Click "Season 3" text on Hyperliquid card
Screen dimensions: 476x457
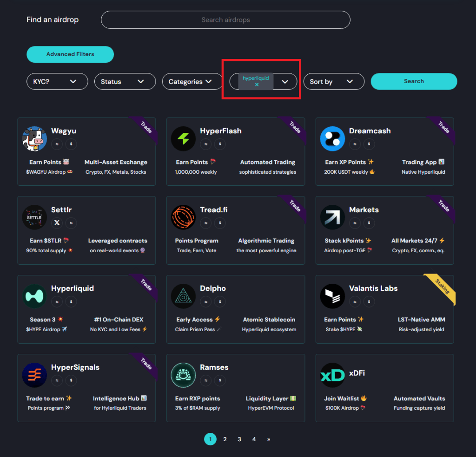click(x=42, y=320)
